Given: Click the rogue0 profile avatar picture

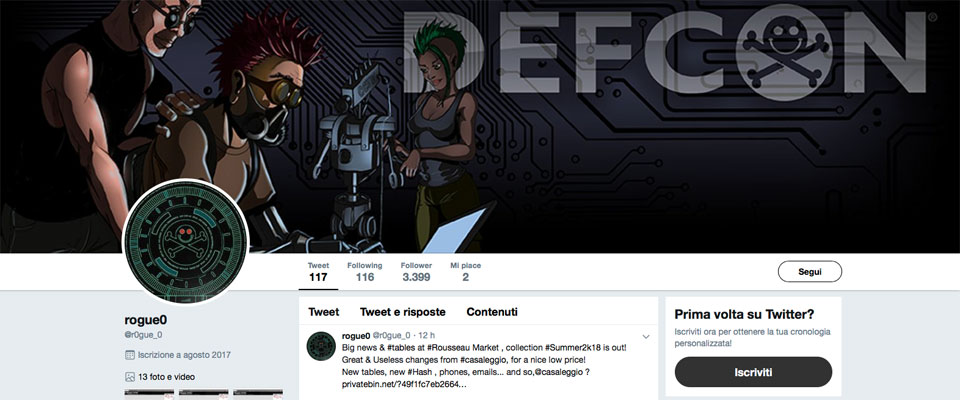Looking at the screenshot, I should pos(186,241).
